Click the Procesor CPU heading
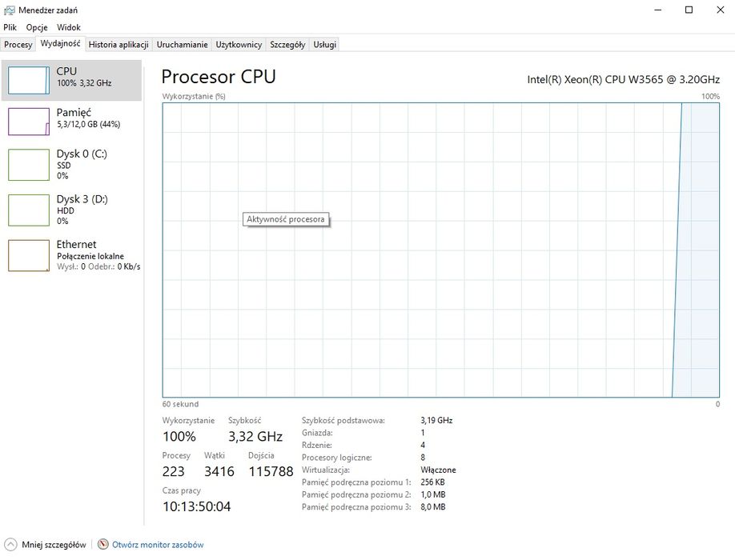This screenshot has width=735, height=560. point(219,77)
